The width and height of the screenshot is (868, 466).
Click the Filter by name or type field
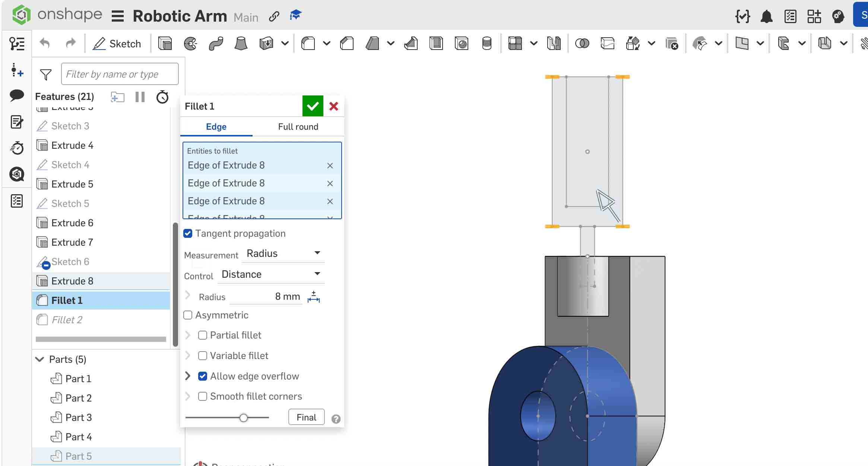[x=120, y=74]
